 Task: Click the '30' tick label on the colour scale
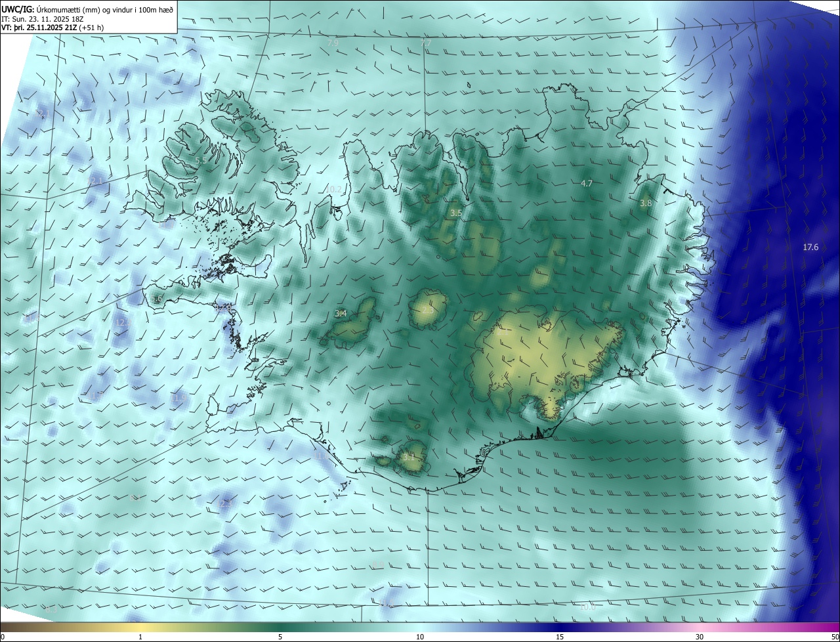[x=700, y=637]
